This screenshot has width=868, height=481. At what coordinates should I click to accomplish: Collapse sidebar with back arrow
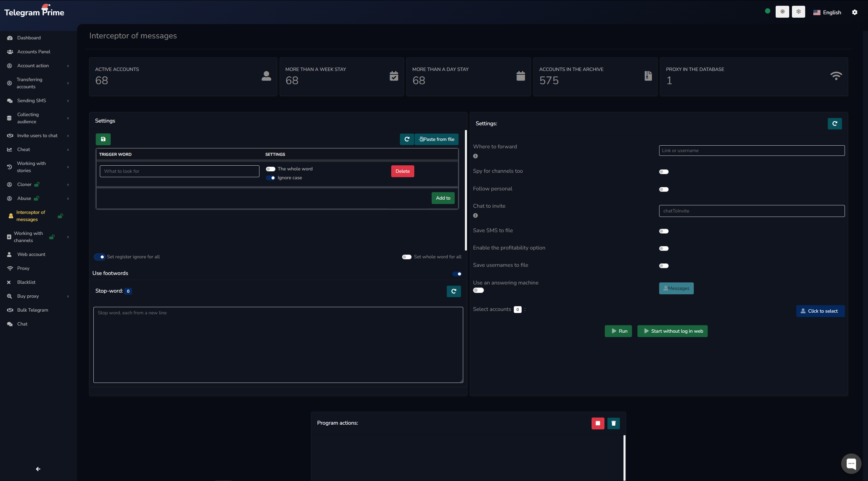point(38,469)
